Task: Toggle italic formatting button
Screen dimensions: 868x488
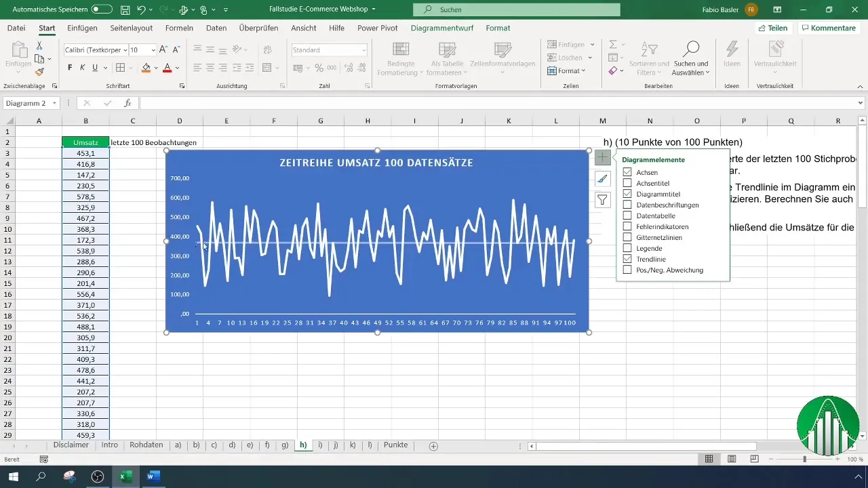Action: pyautogui.click(x=82, y=68)
